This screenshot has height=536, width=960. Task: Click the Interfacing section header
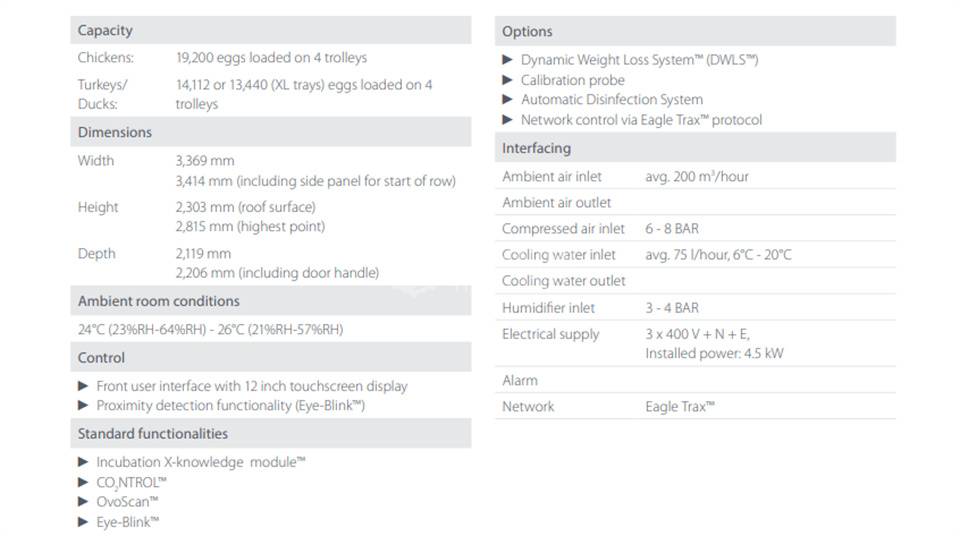(x=695, y=148)
